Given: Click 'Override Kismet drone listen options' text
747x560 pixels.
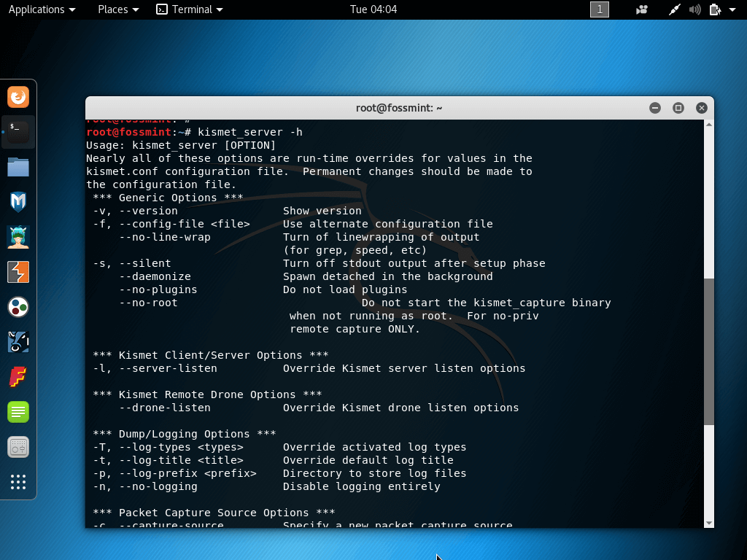Looking at the screenshot, I should (401, 408).
